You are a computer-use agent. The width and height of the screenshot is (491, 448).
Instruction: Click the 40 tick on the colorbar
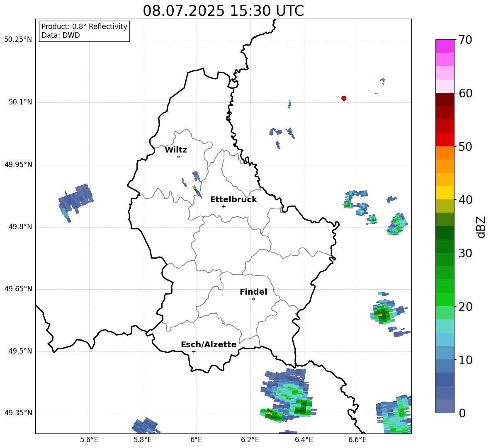(x=465, y=200)
